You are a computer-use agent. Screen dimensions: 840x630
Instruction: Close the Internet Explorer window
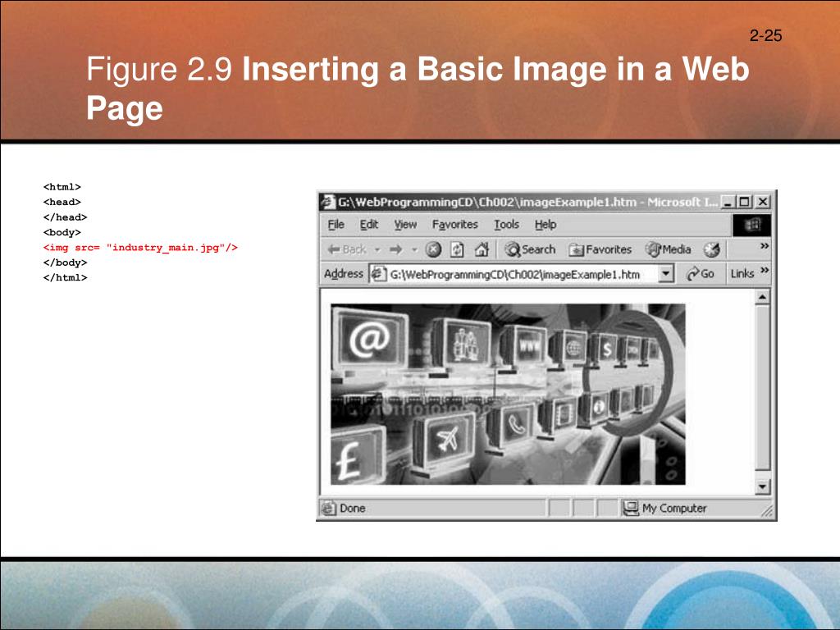tap(763, 202)
